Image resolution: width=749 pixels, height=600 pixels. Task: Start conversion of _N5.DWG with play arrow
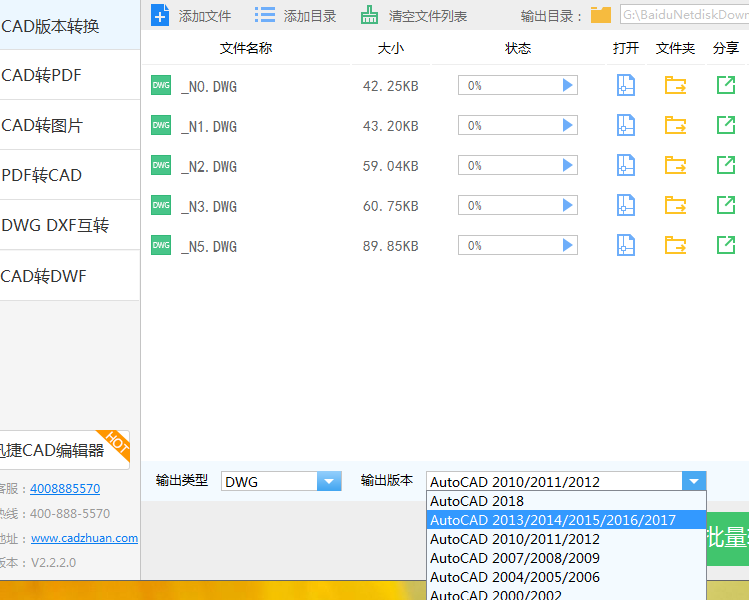coord(567,246)
